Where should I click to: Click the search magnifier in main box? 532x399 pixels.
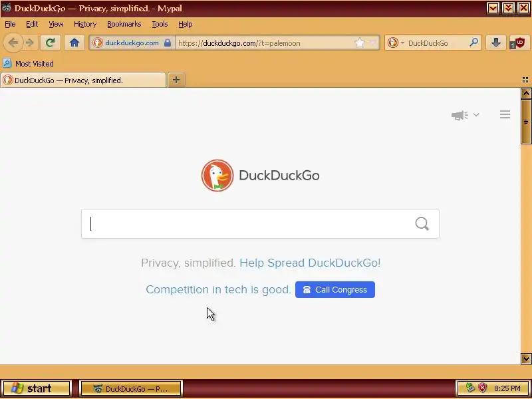click(x=422, y=223)
